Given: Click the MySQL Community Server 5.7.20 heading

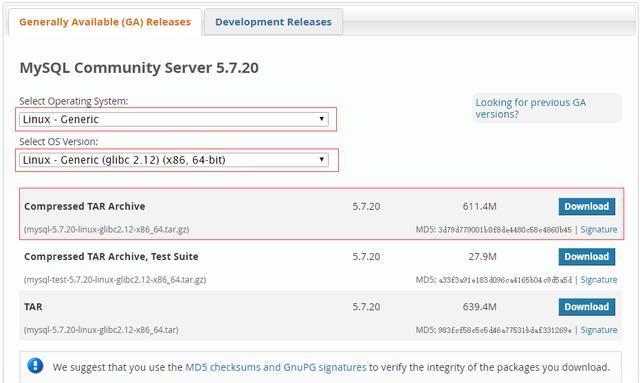Looking at the screenshot, I should coord(139,68).
